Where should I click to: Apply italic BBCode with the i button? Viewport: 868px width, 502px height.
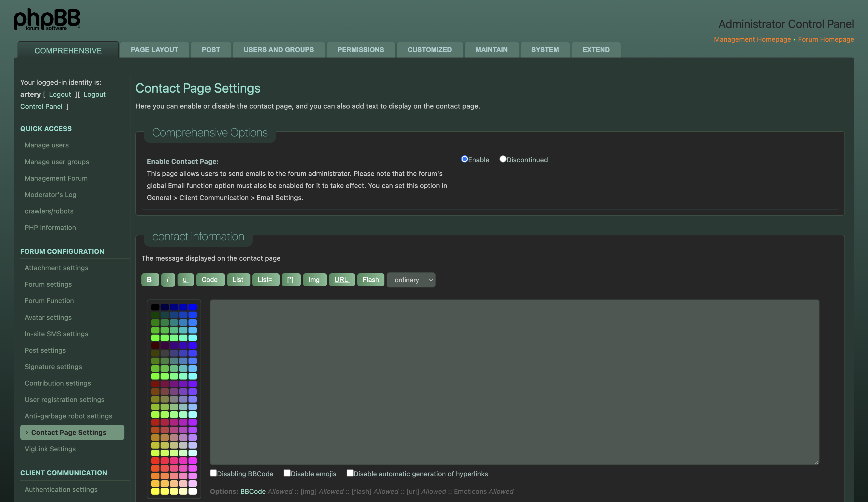pyautogui.click(x=168, y=280)
